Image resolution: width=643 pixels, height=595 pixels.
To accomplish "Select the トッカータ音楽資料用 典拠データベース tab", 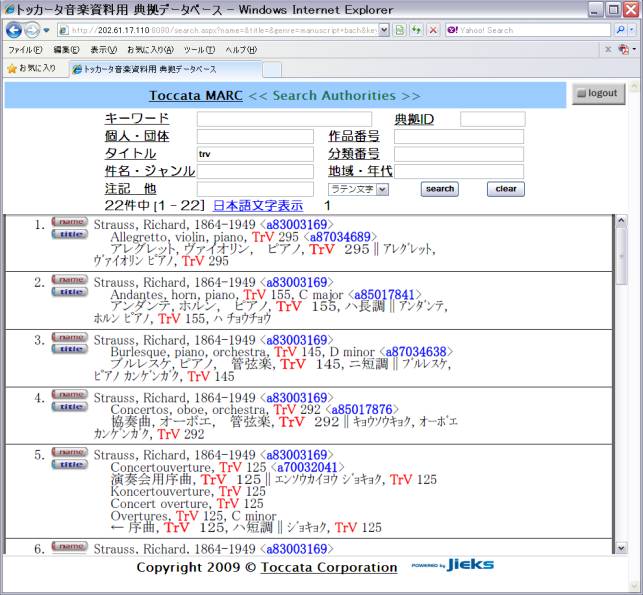I will click(x=165, y=69).
